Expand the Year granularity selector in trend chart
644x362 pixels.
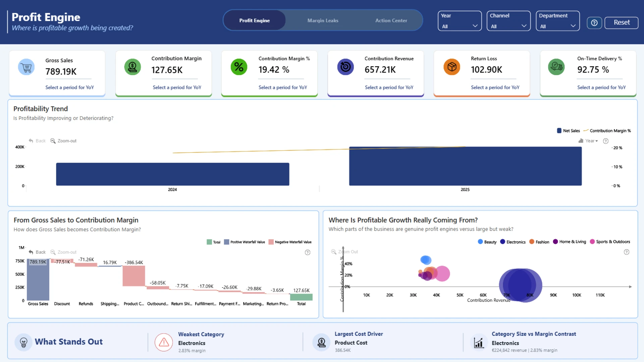click(588, 141)
